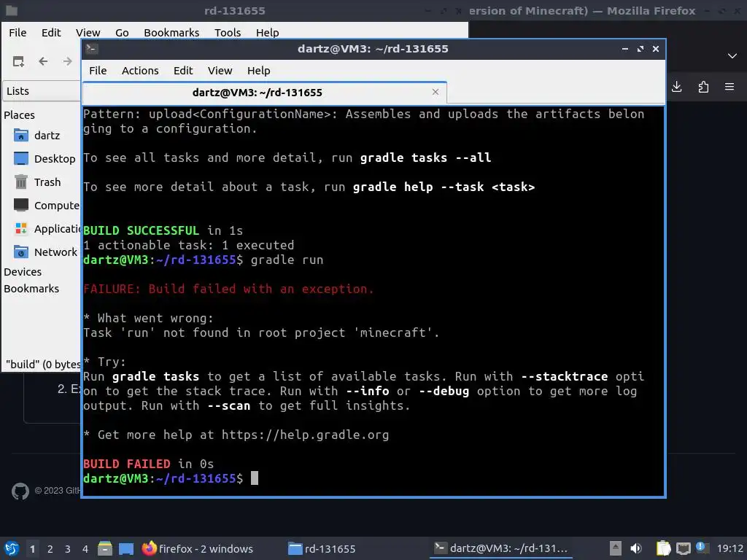Click the https://help.gradle.org URL in the terminal

pos(305,435)
